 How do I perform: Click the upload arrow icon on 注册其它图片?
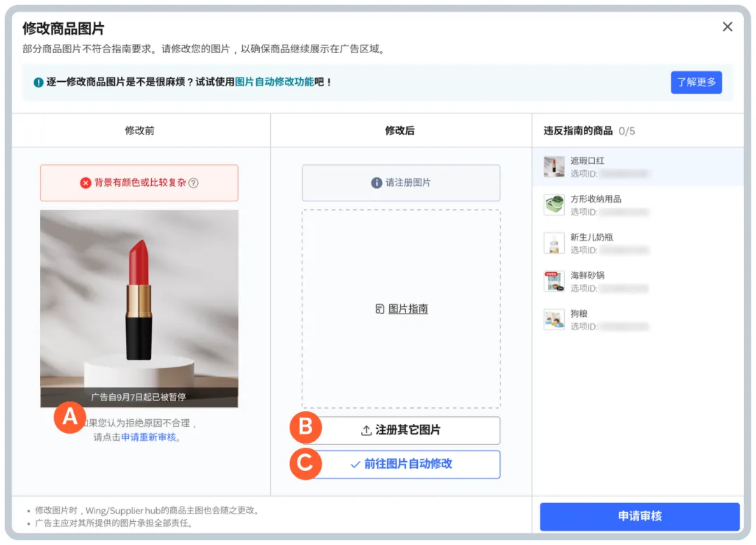(x=367, y=430)
